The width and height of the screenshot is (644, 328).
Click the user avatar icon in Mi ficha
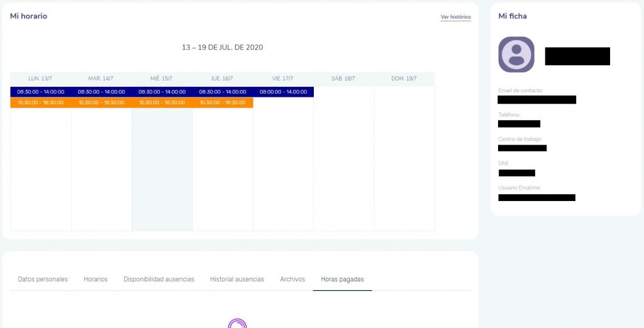click(516, 55)
